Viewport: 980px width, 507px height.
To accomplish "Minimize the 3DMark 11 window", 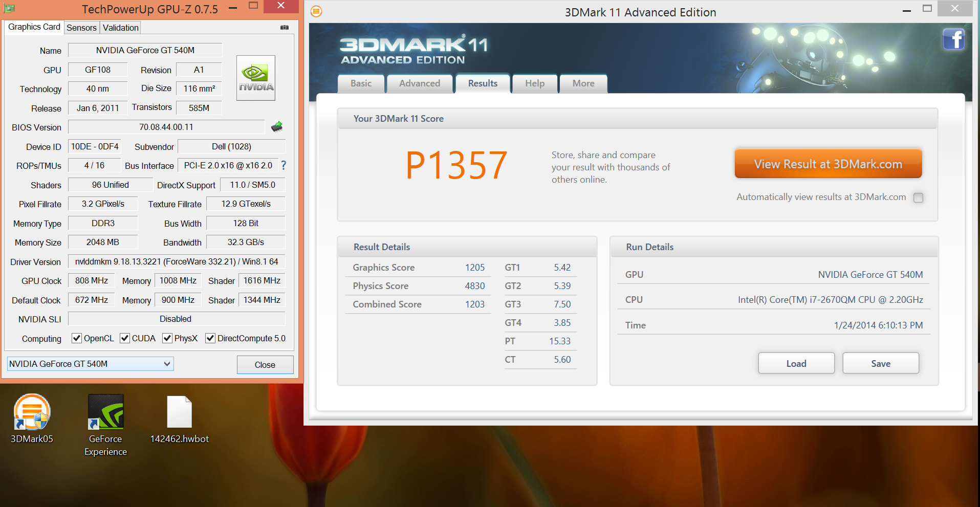I will [907, 10].
